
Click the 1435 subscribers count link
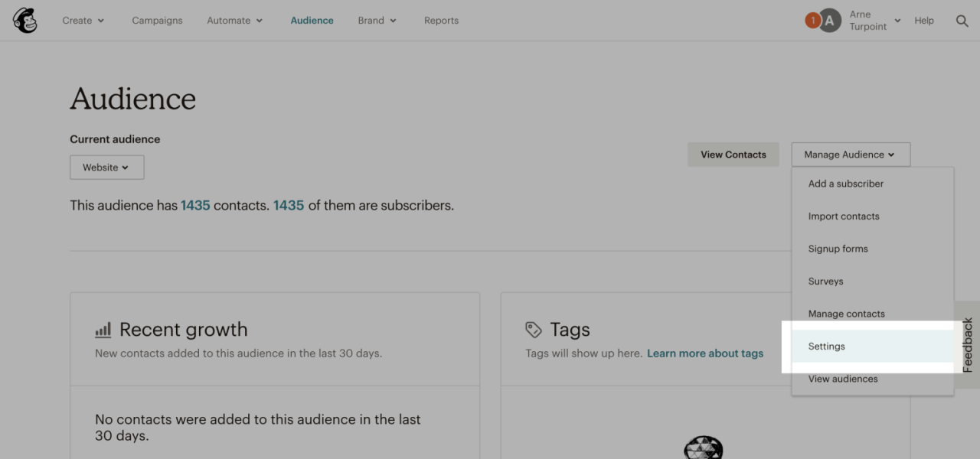pyautogui.click(x=289, y=205)
